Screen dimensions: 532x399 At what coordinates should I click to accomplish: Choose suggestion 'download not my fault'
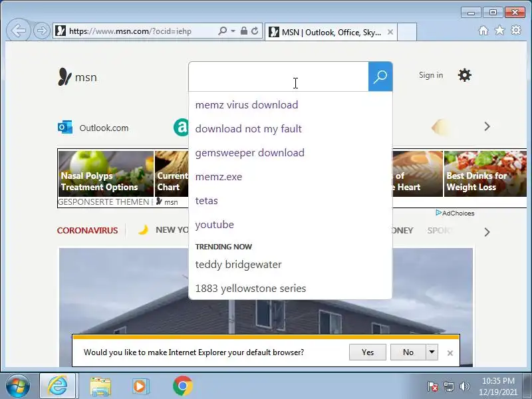tap(291, 129)
